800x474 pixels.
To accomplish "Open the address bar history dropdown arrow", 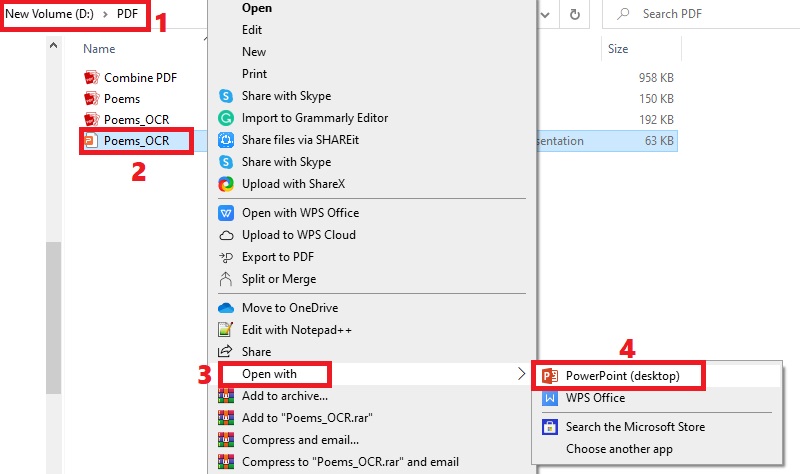I will click(545, 15).
